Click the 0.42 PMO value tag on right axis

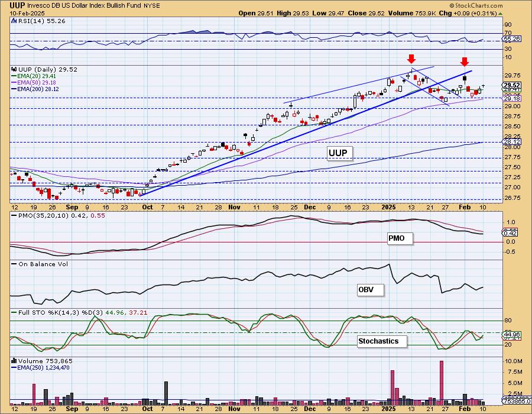point(510,233)
